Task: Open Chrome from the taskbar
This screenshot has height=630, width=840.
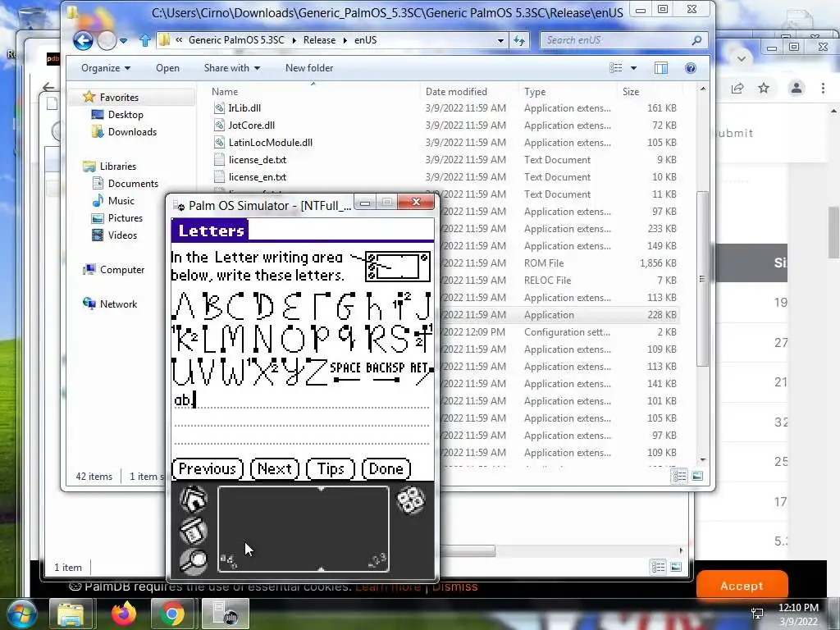Action: [172, 614]
